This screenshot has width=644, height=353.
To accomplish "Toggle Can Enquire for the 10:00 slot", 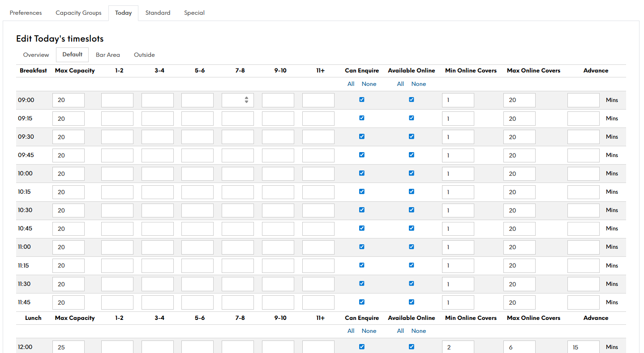I will click(362, 173).
